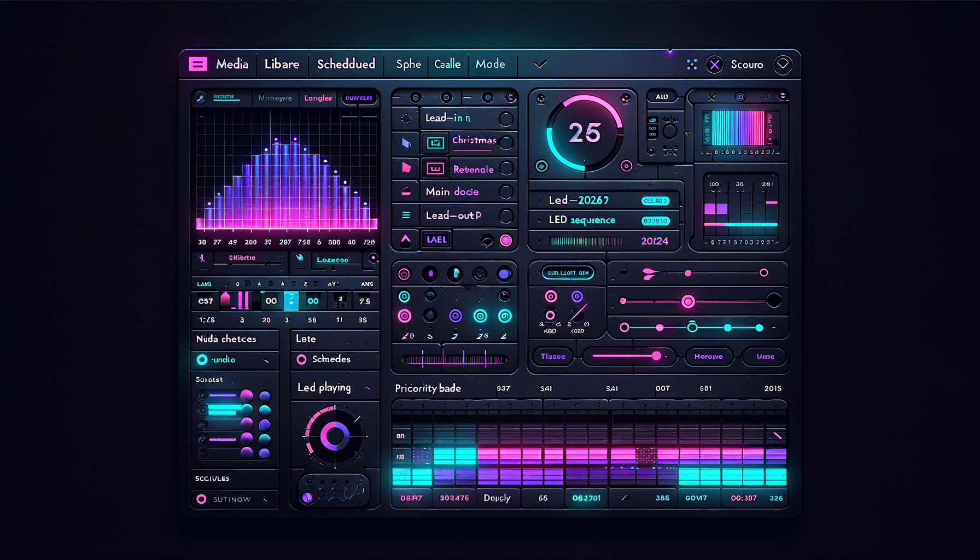Enable the Schnedes toggle
980x560 pixels.
(x=301, y=359)
